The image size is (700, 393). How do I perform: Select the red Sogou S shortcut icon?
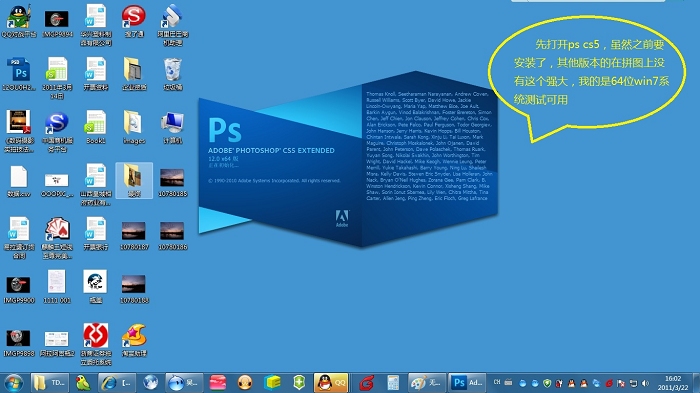pos(134,21)
